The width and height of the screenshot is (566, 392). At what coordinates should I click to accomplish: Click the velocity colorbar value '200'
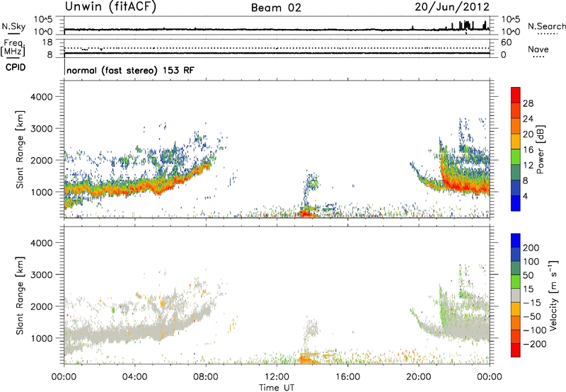(x=531, y=248)
